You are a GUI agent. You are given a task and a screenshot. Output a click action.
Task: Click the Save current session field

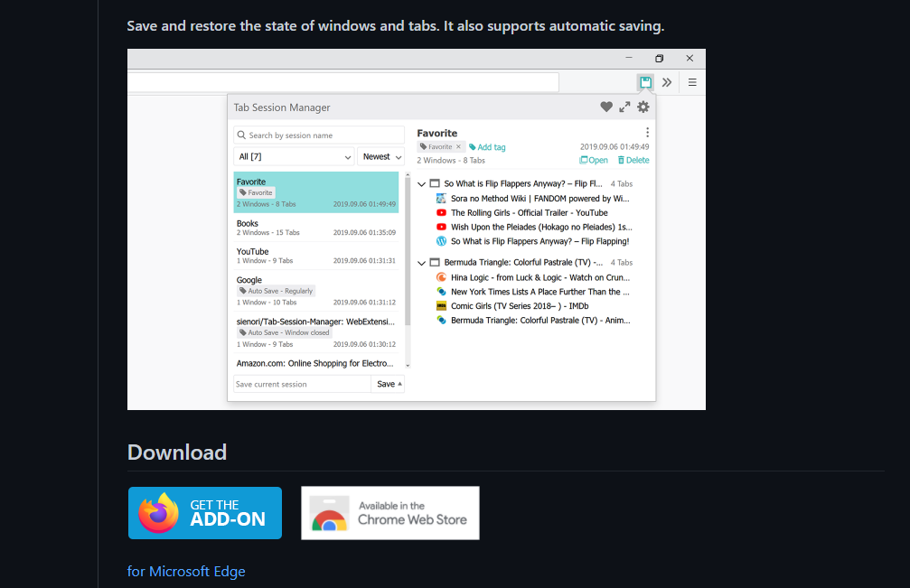[302, 384]
